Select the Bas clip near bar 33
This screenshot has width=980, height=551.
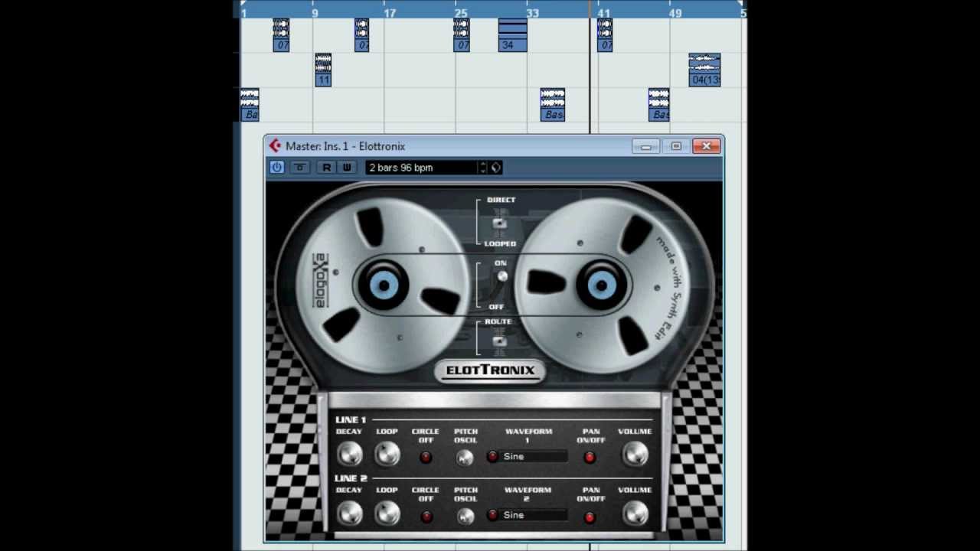pos(552,105)
